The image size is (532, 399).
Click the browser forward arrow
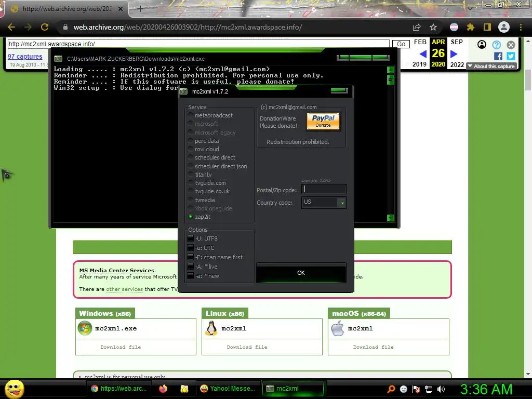pos(28,27)
